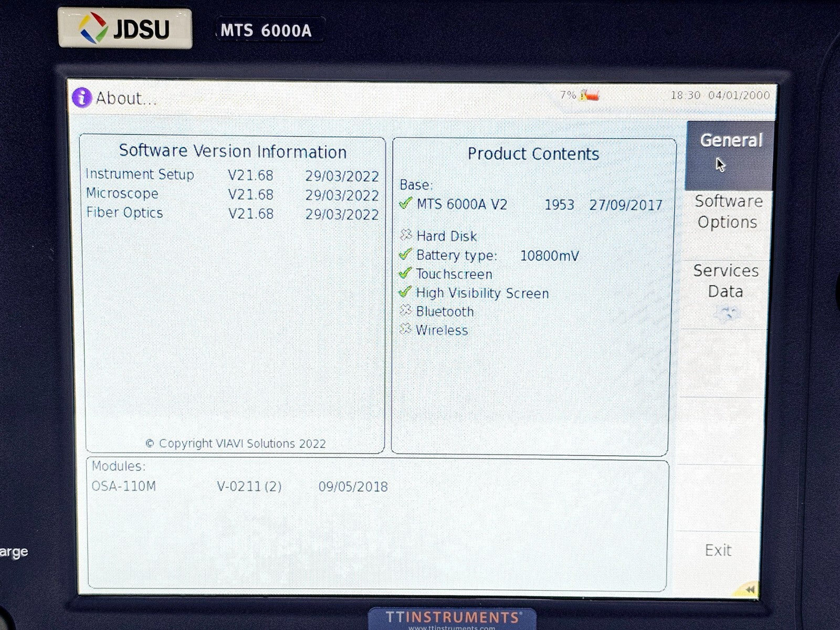
Task: Click the Hard Disk label
Action: point(446,236)
